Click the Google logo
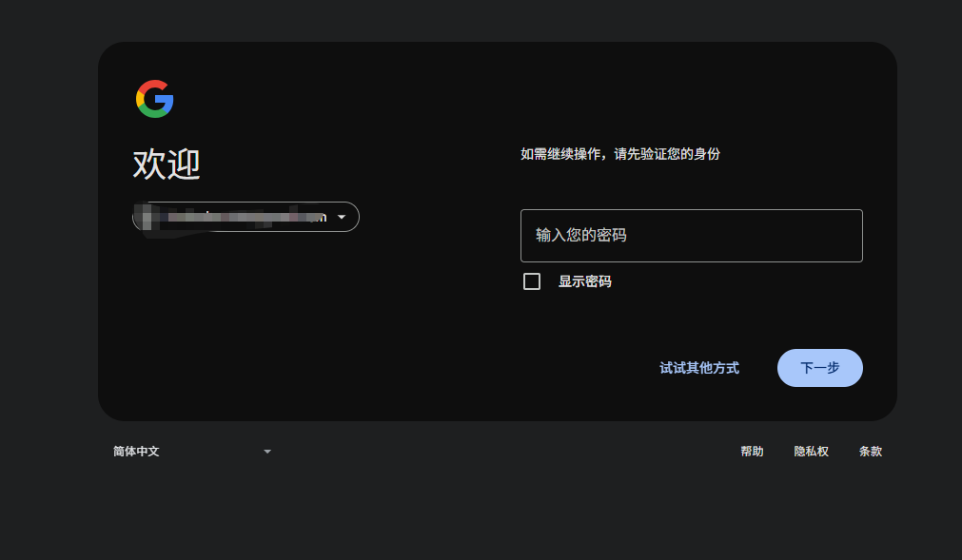The height and width of the screenshot is (560, 962). (x=154, y=99)
